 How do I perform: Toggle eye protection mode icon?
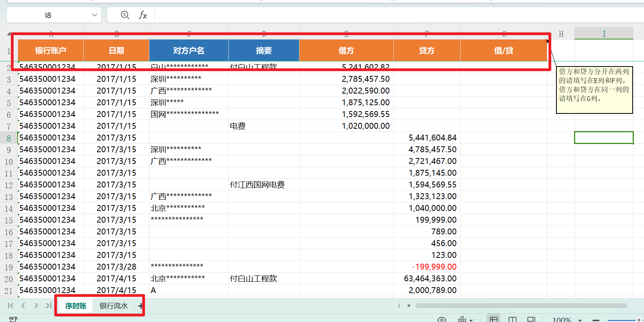point(442,320)
